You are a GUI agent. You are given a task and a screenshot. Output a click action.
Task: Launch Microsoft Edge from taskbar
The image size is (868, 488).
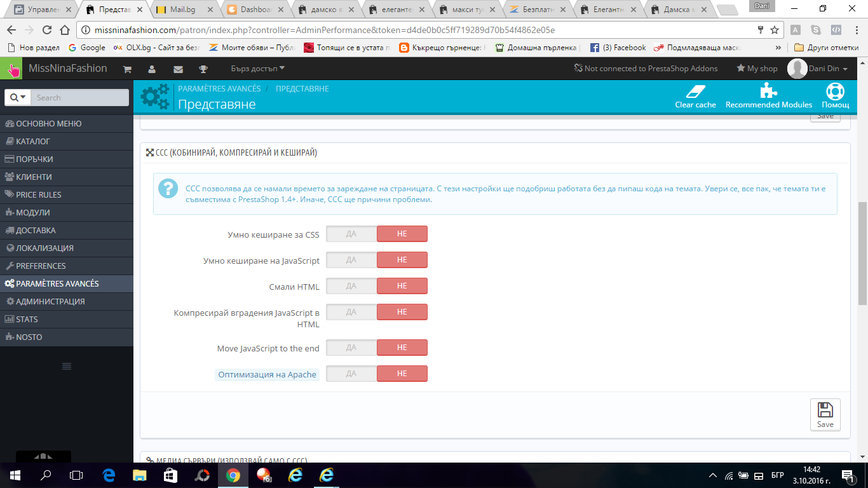click(109, 475)
